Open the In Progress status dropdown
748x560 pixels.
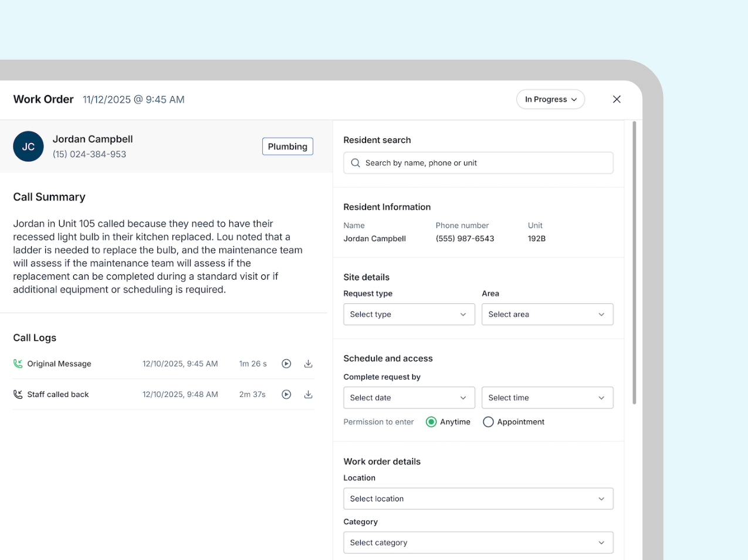[550, 99]
